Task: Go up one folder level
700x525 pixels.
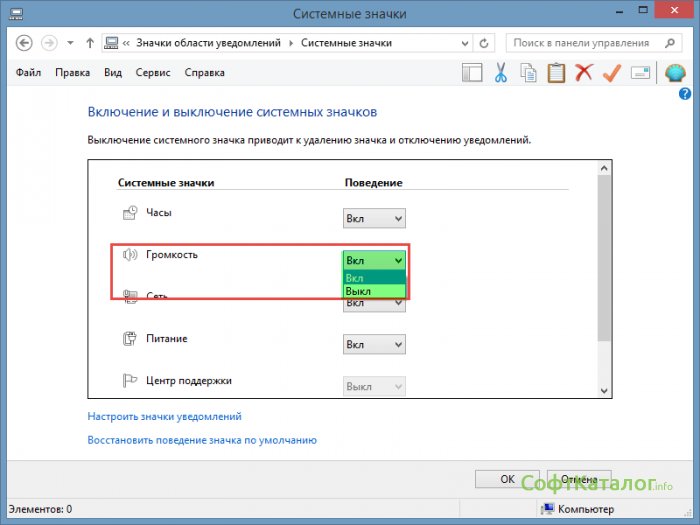Action: [x=90, y=44]
